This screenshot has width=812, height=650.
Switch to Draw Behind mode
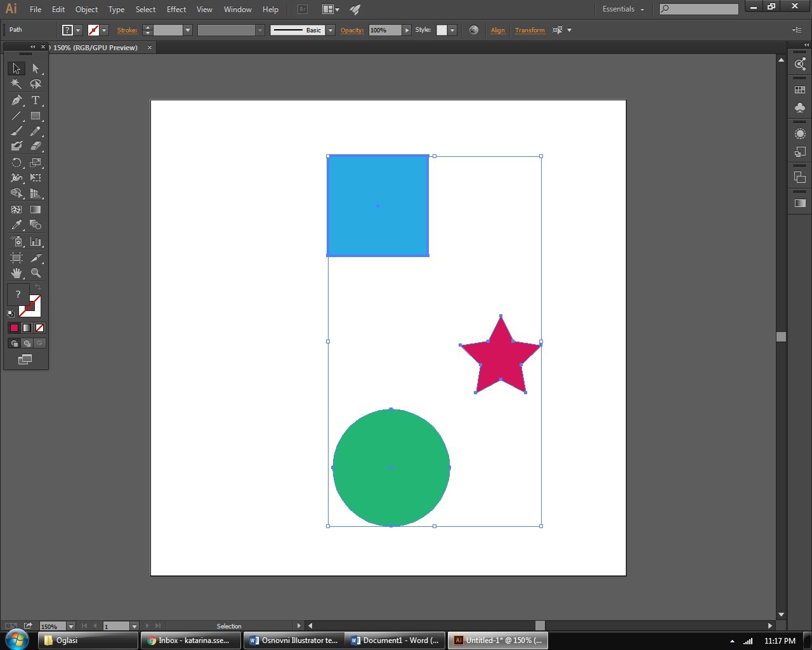[x=27, y=343]
